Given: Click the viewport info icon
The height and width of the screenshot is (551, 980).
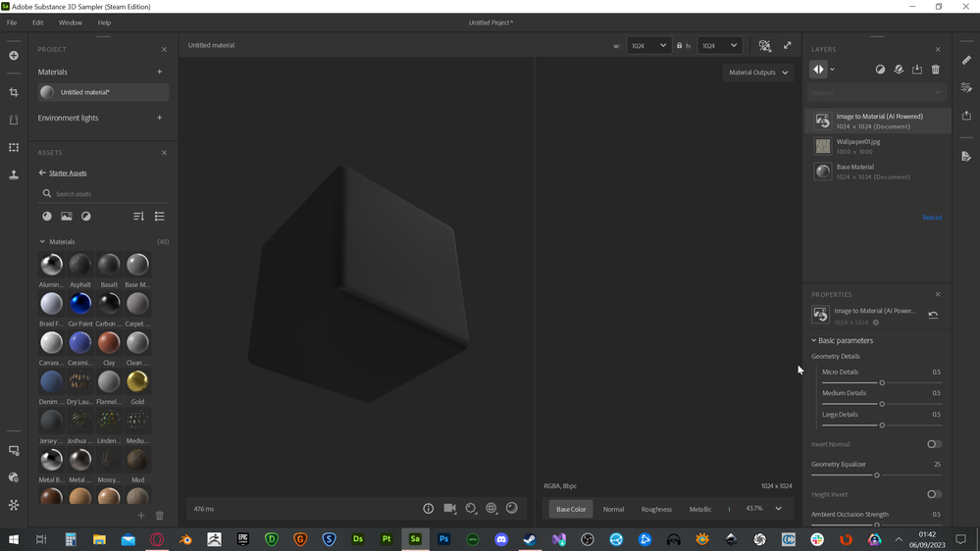Looking at the screenshot, I should click(428, 508).
